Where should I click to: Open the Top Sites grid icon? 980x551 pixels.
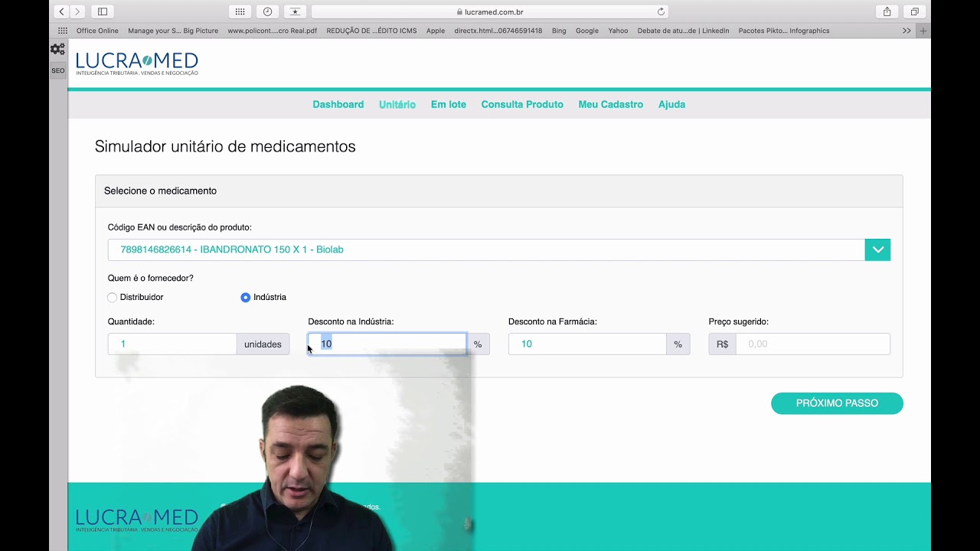pos(240,11)
